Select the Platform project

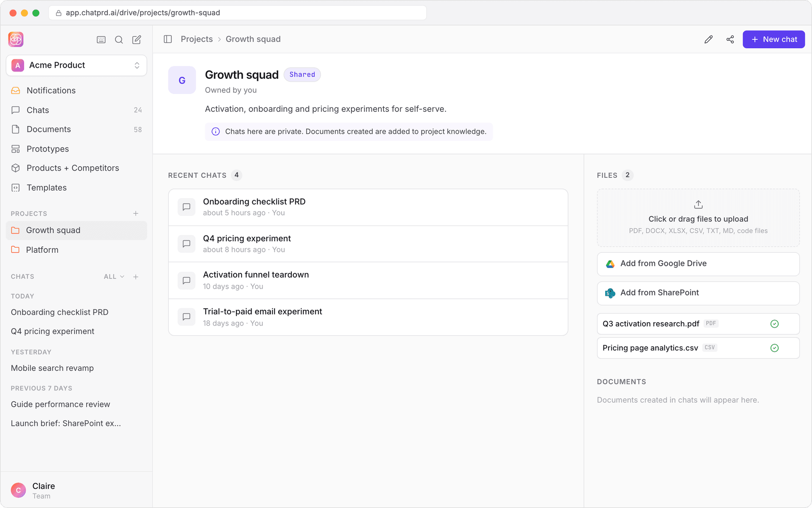pos(77,250)
